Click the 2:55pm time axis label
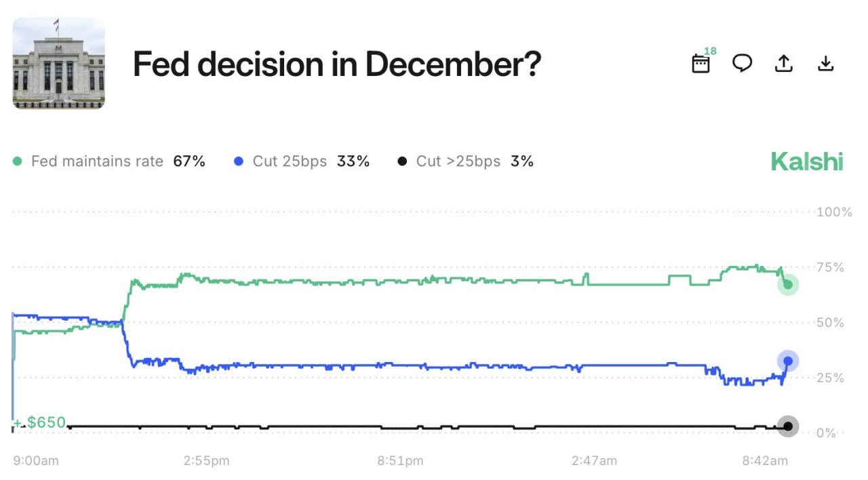The width and height of the screenshot is (868, 480). 206,461
